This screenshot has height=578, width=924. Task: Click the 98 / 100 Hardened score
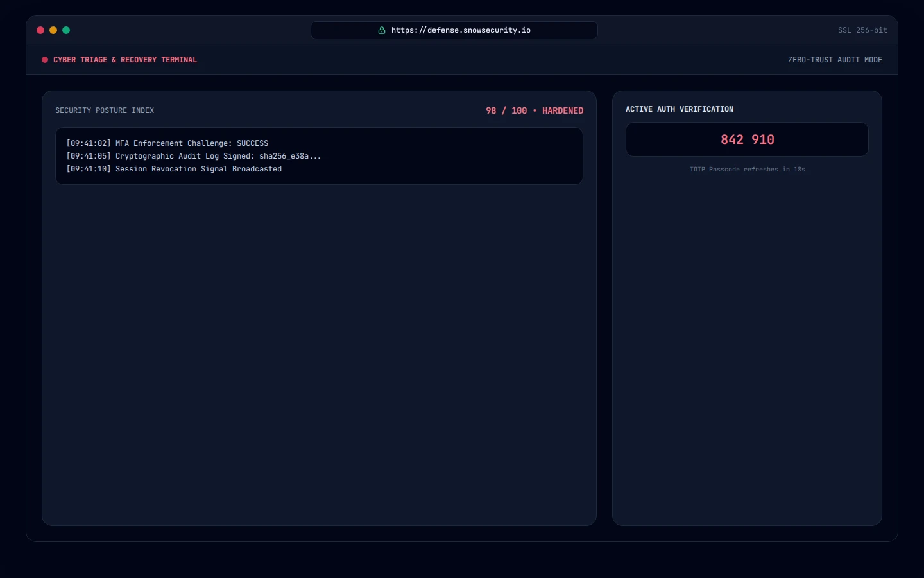pyautogui.click(x=535, y=110)
